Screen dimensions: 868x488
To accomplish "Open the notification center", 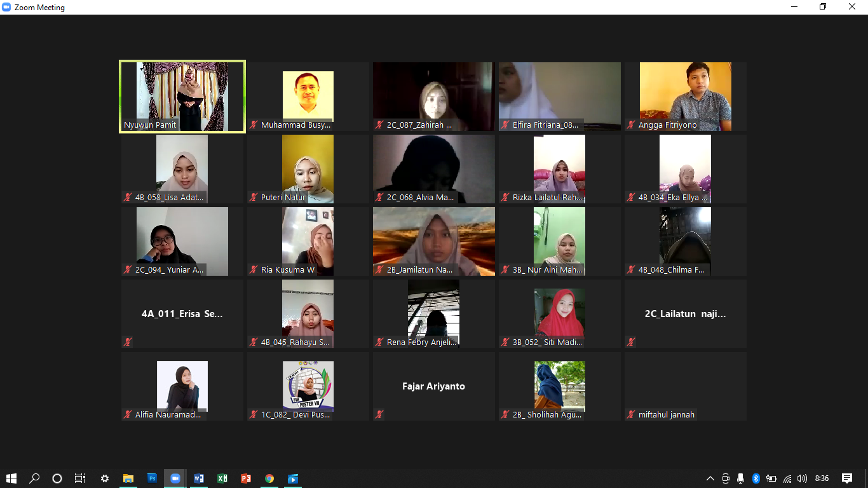I will [846, 478].
